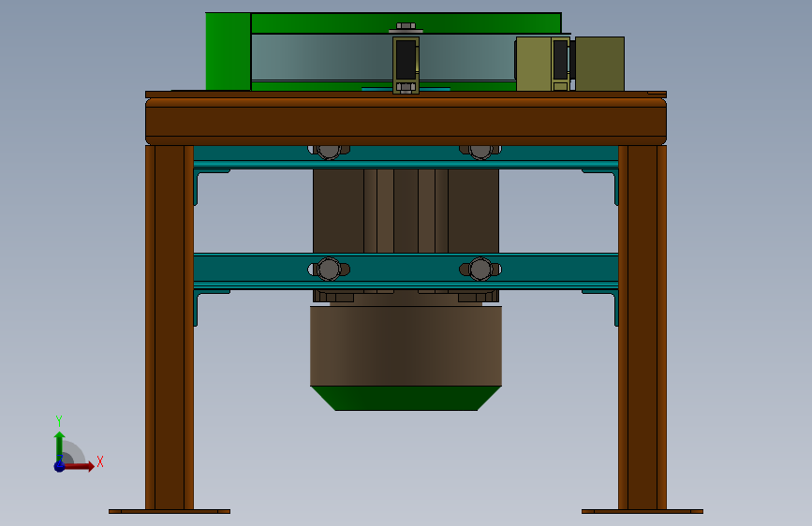The image size is (812, 526).
Task: Select the left brown table leg
Action: click(170, 328)
